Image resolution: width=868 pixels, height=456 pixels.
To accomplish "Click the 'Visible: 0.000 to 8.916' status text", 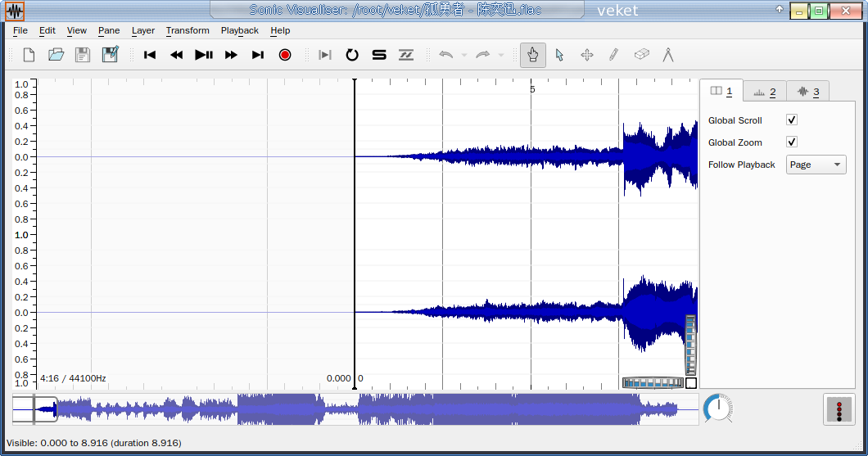I will [94, 443].
